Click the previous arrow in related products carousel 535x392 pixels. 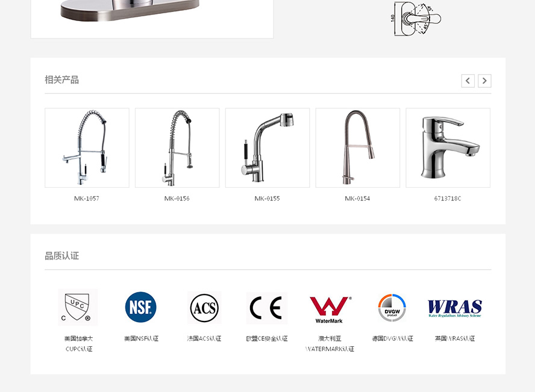[468, 81]
